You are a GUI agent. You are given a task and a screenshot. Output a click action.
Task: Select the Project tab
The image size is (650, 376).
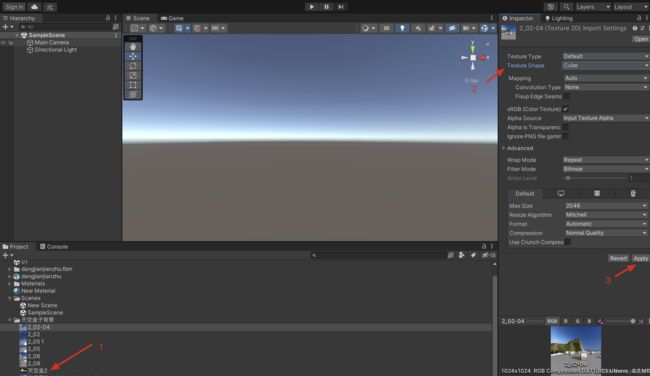coord(16,247)
